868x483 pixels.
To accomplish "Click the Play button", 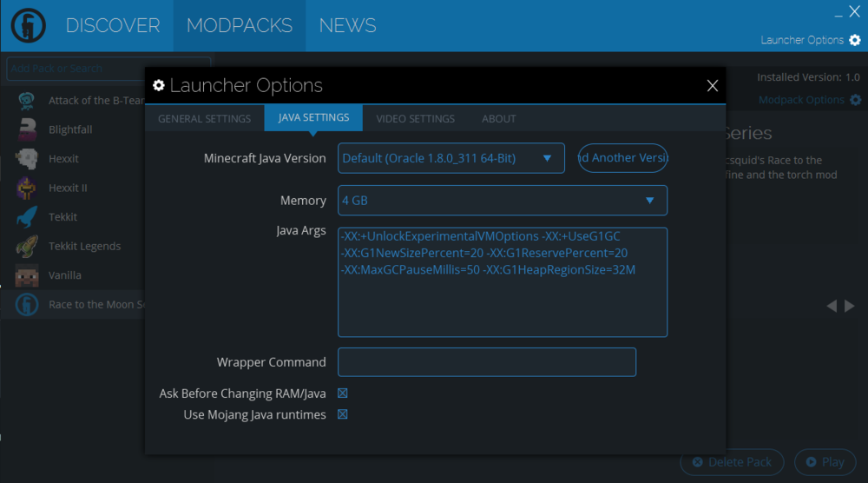I will click(x=825, y=462).
